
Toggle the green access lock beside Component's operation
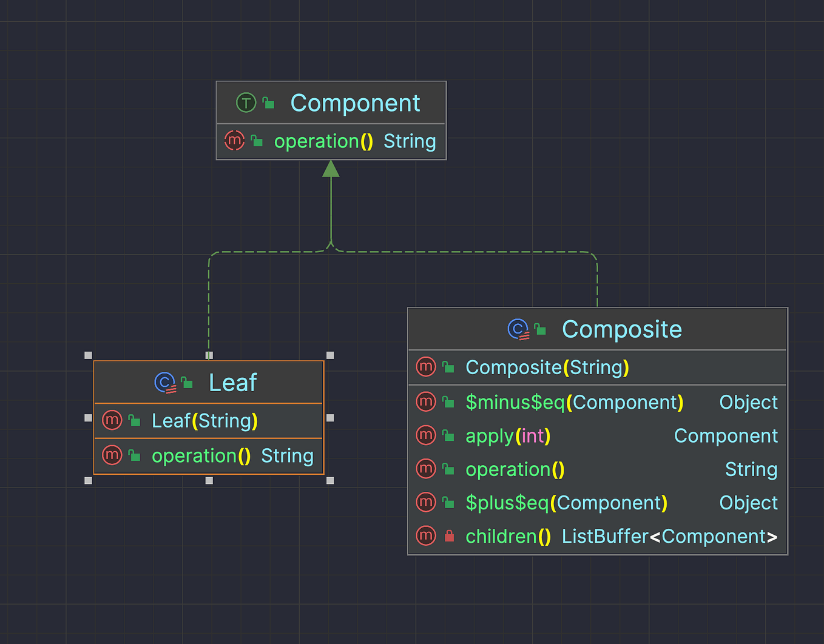pyautogui.click(x=255, y=141)
